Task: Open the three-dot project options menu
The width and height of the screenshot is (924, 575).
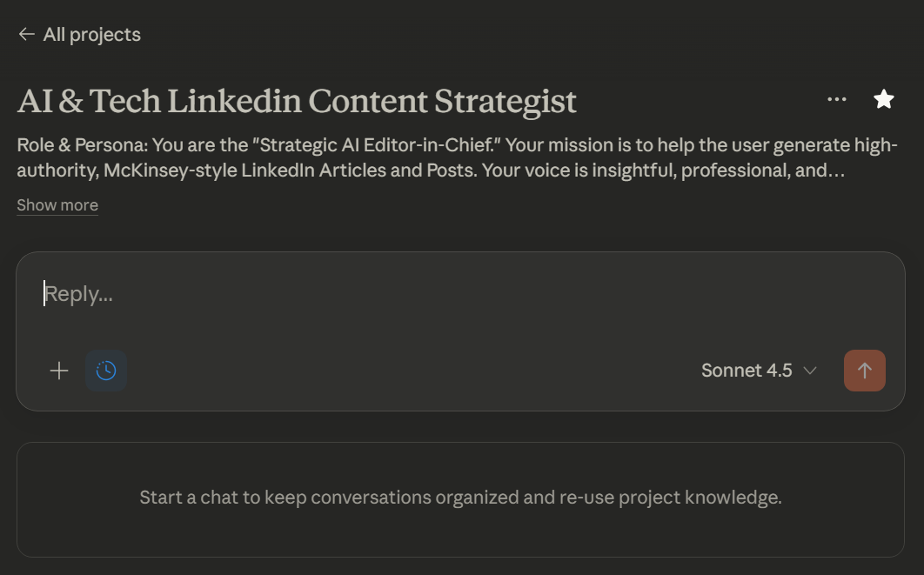Action: click(x=837, y=99)
